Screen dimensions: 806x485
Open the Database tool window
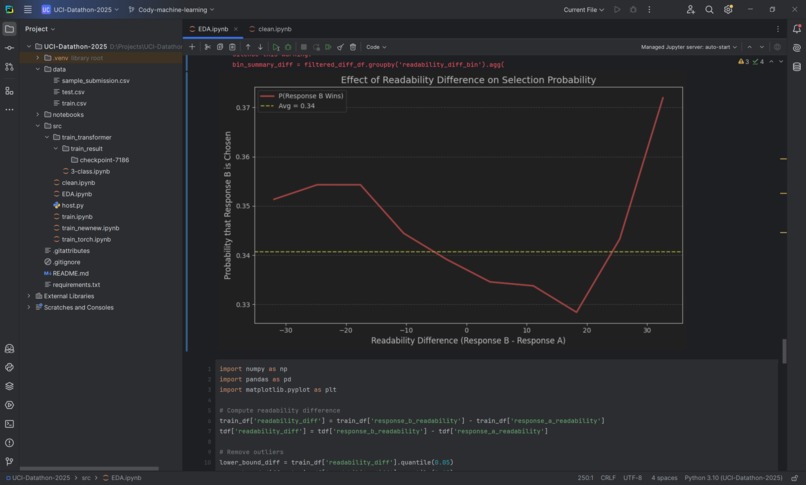point(796,67)
